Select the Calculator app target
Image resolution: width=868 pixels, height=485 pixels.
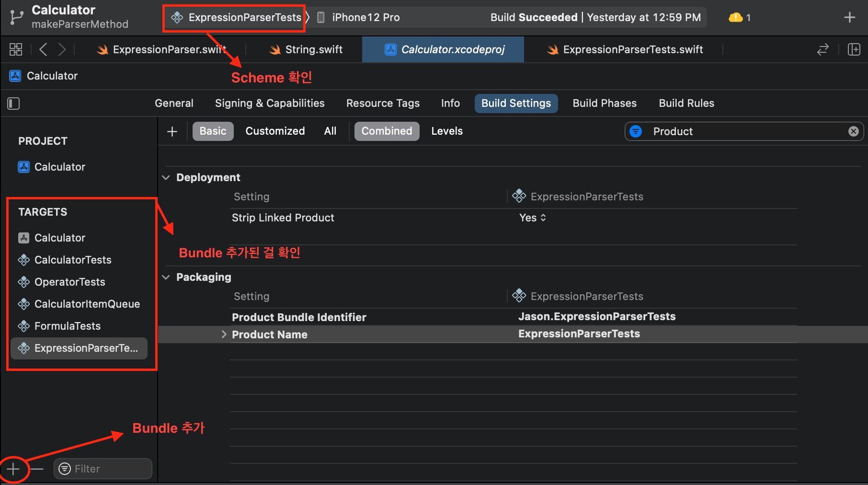tap(52, 238)
